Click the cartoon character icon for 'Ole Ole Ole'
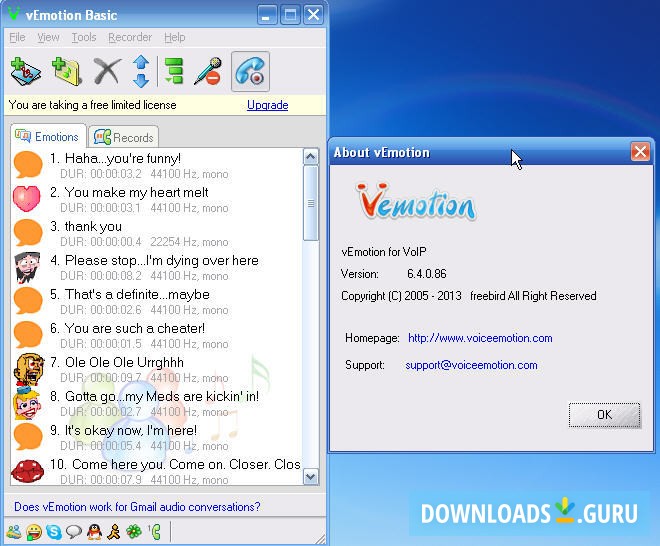This screenshot has height=546, width=660. pos(29,369)
